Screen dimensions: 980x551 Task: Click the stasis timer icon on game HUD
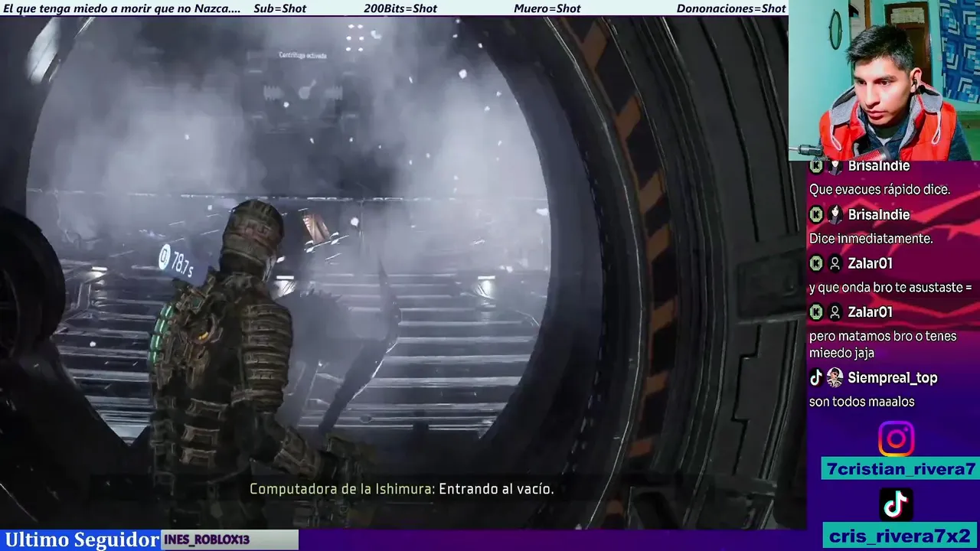point(164,256)
